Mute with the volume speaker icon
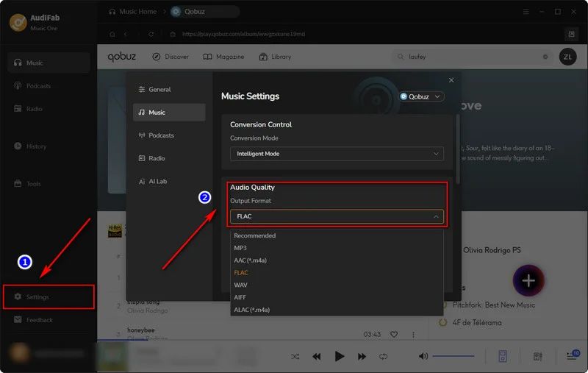 (x=423, y=357)
